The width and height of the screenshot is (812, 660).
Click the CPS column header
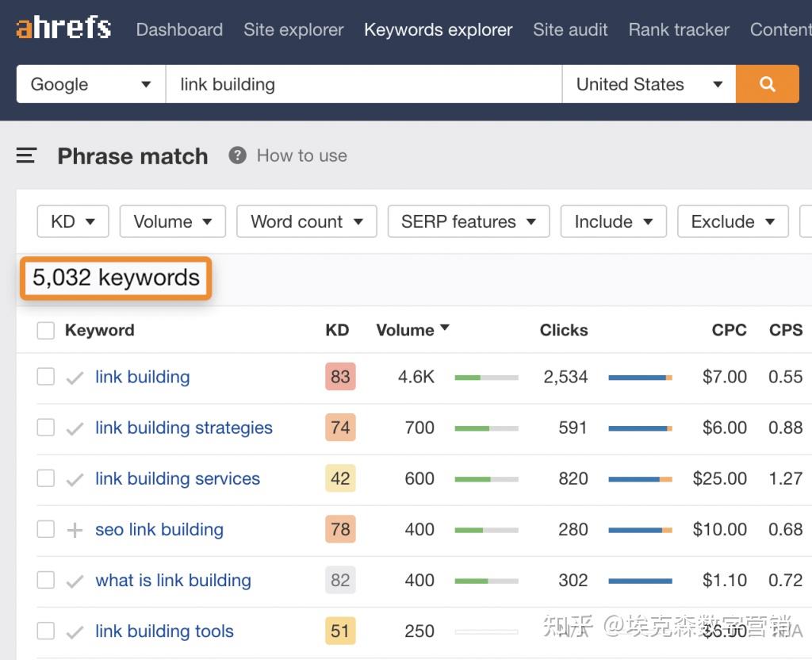tap(786, 330)
